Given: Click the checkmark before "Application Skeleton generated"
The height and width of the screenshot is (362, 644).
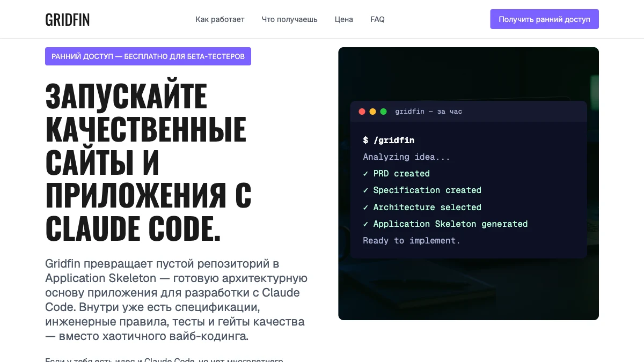Looking at the screenshot, I should click(365, 224).
